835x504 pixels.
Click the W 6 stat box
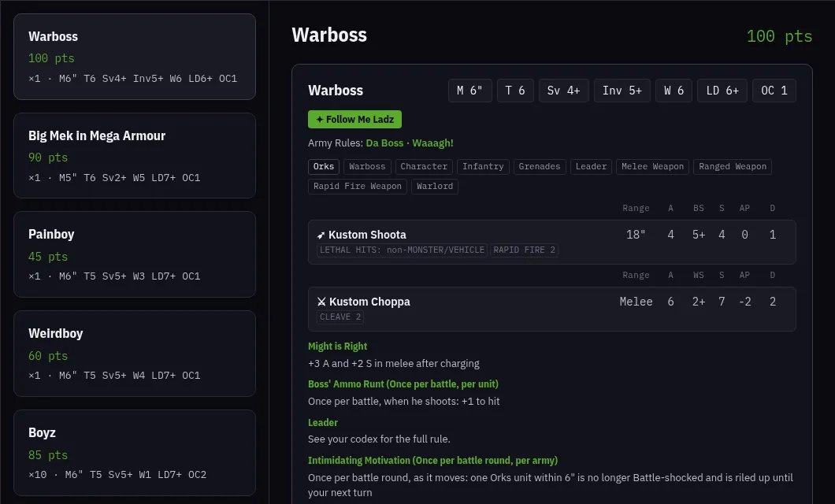[674, 91]
